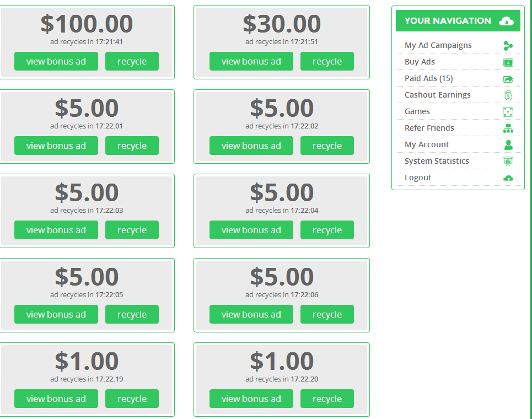Click the person icon beside My Account
This screenshot has height=419, width=532.
[x=508, y=145]
